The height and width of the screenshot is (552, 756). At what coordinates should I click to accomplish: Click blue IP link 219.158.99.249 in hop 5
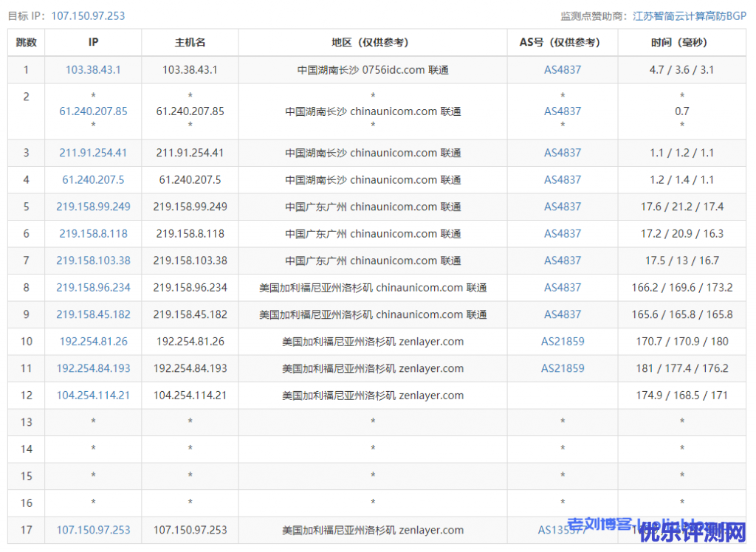[x=93, y=207]
